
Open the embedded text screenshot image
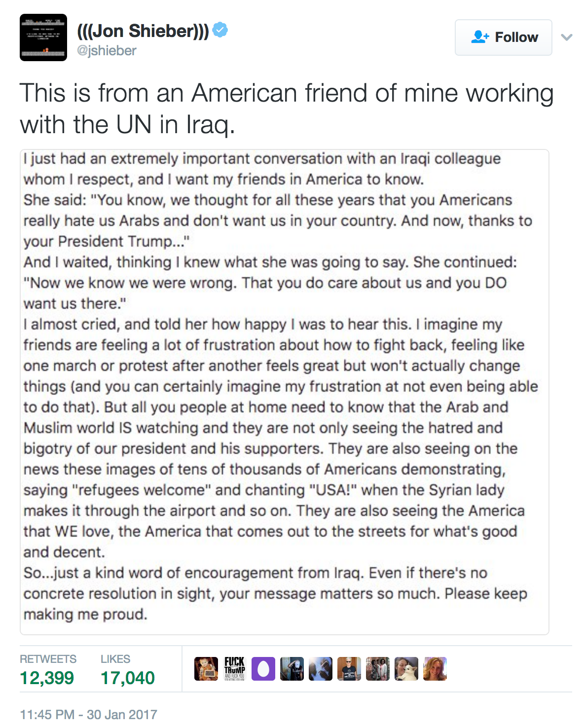[x=284, y=392]
